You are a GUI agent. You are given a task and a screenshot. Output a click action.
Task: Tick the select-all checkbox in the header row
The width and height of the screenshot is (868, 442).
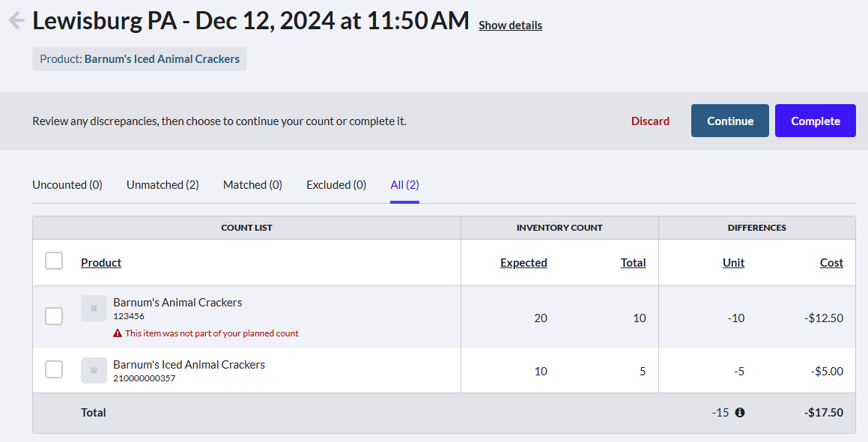point(54,261)
